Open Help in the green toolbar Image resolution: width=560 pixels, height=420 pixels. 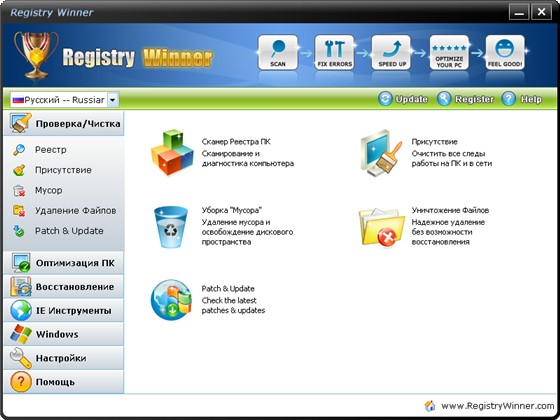click(522, 99)
